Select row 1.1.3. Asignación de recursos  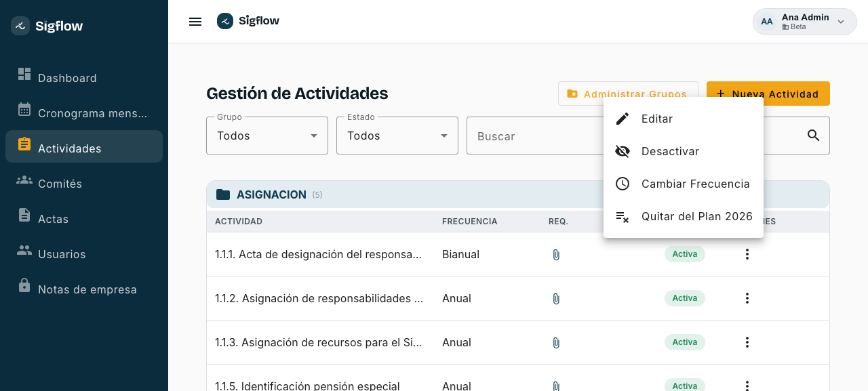coord(518,342)
